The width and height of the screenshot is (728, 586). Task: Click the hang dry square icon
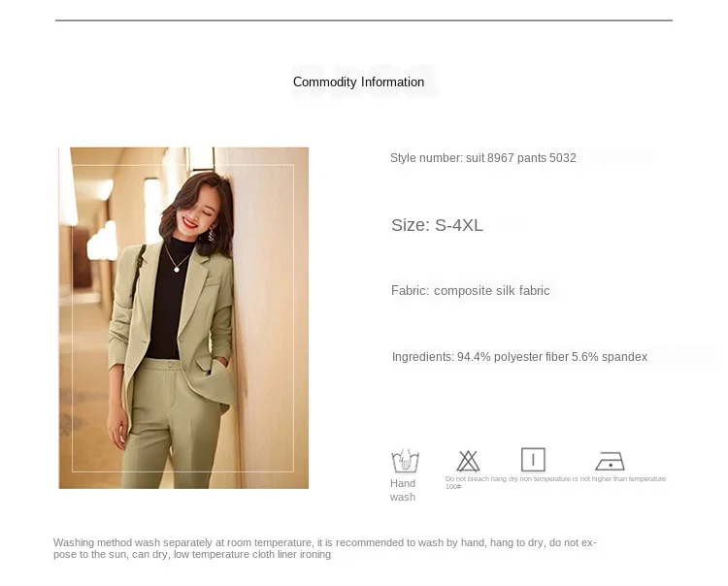point(533,460)
